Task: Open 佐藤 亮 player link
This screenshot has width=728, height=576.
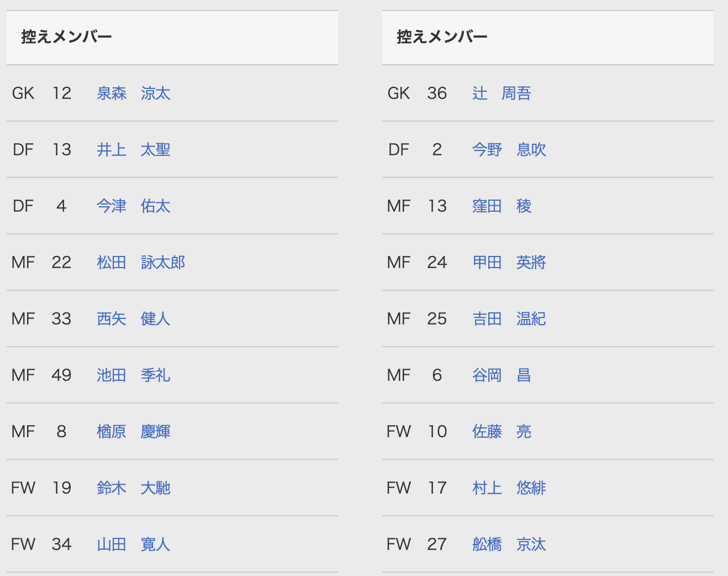Action: (x=502, y=432)
